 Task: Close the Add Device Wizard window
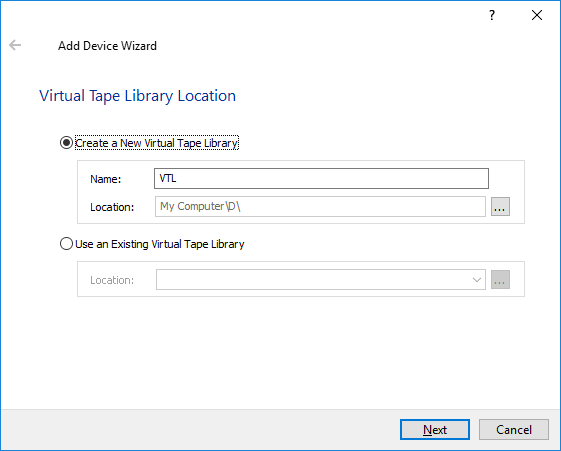537,15
